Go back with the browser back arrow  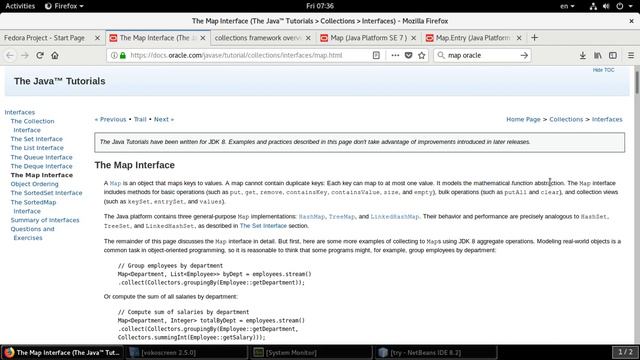coord(10,55)
